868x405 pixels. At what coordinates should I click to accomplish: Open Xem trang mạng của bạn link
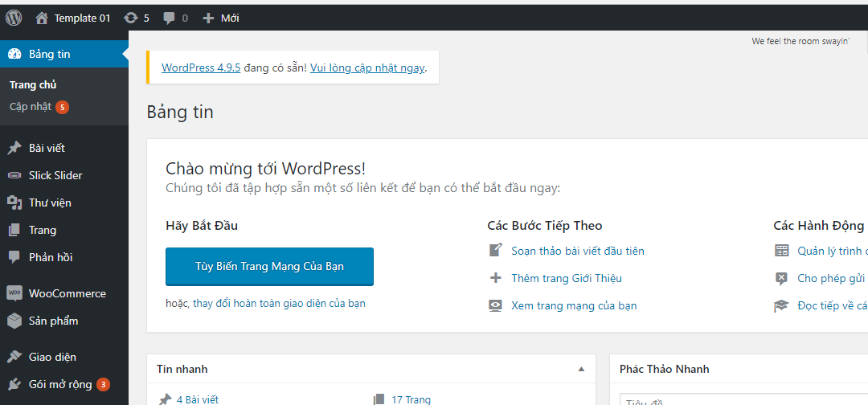574,305
